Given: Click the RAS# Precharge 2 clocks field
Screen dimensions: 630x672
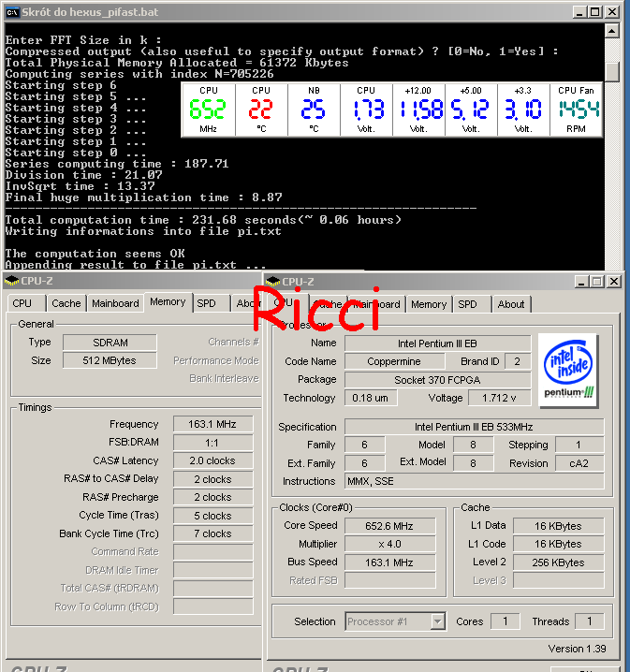Looking at the screenshot, I should (x=213, y=497).
